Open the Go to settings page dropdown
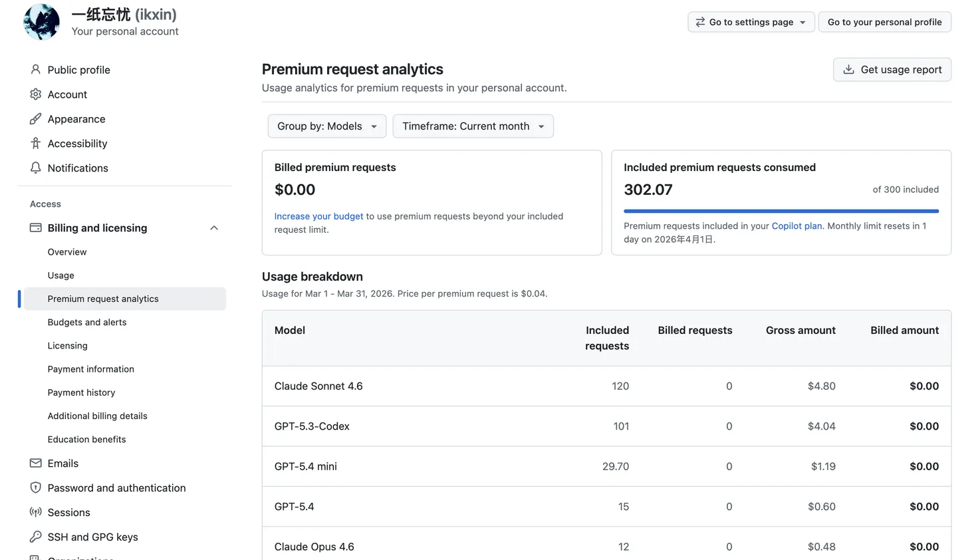This screenshot has width=980, height=560. pyautogui.click(x=751, y=22)
